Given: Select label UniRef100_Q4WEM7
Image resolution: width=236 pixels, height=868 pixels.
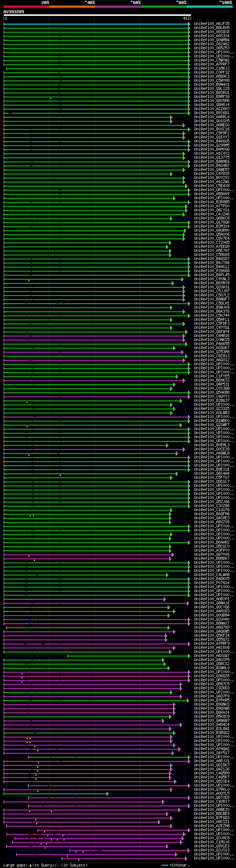Looking at the screenshot, I should (212, 170).
